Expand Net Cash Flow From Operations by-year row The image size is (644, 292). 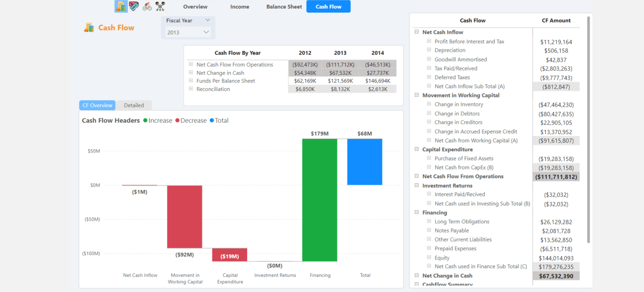pyautogui.click(x=191, y=64)
